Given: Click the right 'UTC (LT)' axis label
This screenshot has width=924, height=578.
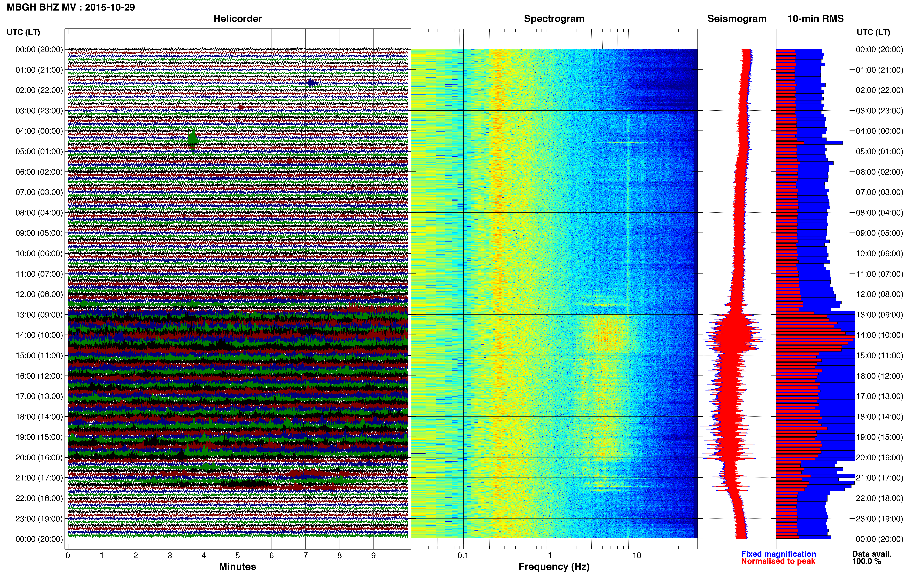Looking at the screenshot, I should [x=873, y=32].
